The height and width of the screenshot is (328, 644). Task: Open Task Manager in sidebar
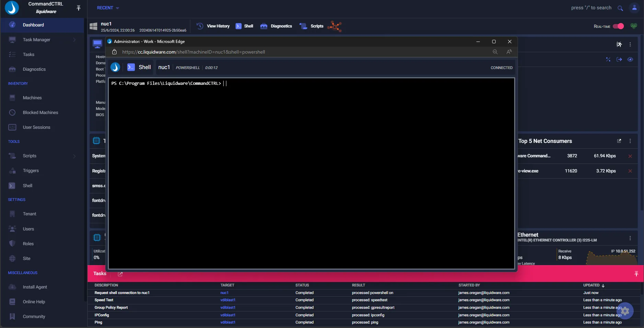click(36, 40)
